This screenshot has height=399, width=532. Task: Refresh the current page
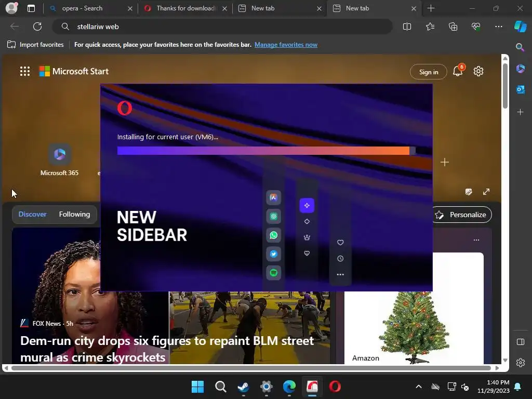pos(37,26)
